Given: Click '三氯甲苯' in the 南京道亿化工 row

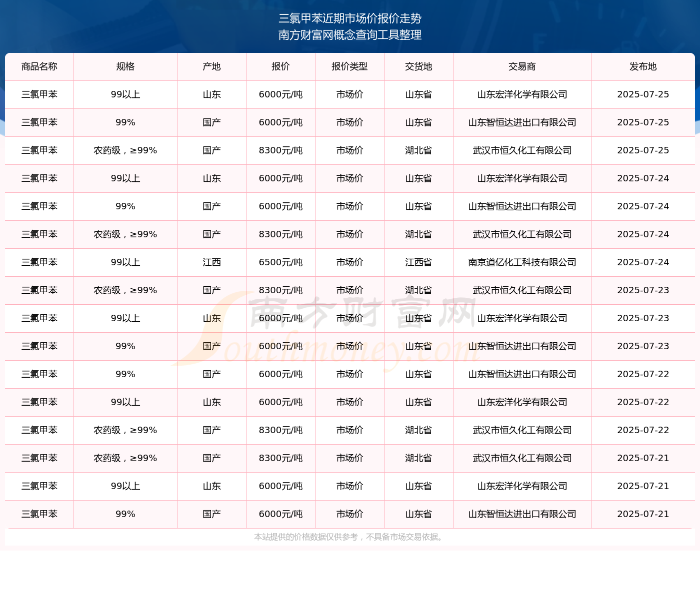Looking at the screenshot, I should (39, 262).
